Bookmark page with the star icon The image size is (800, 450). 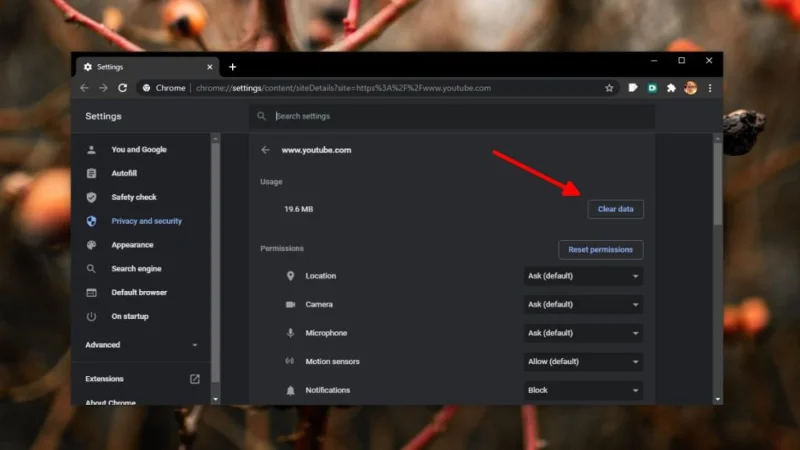coord(609,88)
